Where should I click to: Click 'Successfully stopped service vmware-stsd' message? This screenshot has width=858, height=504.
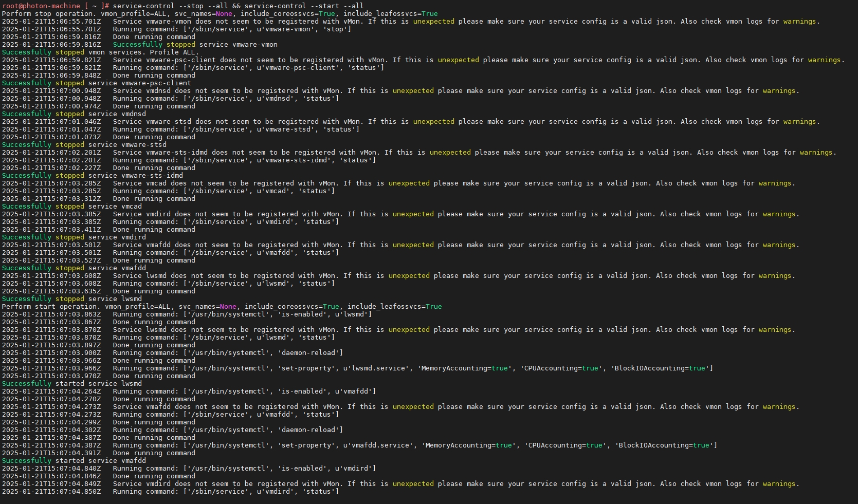click(84, 145)
